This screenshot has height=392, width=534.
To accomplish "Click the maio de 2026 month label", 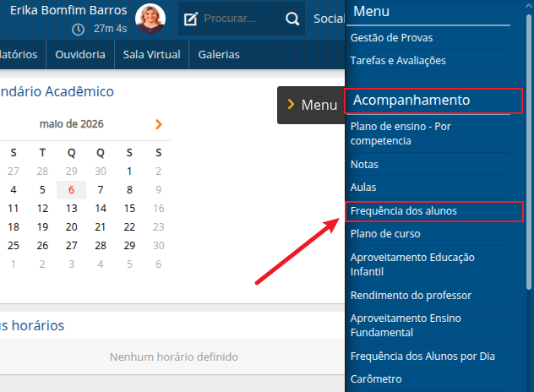I will pos(71,124).
